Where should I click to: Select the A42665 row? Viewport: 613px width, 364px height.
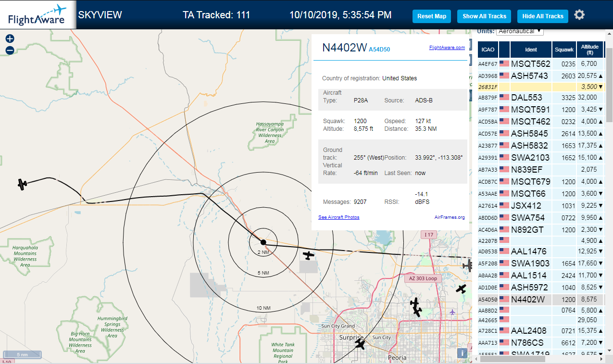point(541,320)
